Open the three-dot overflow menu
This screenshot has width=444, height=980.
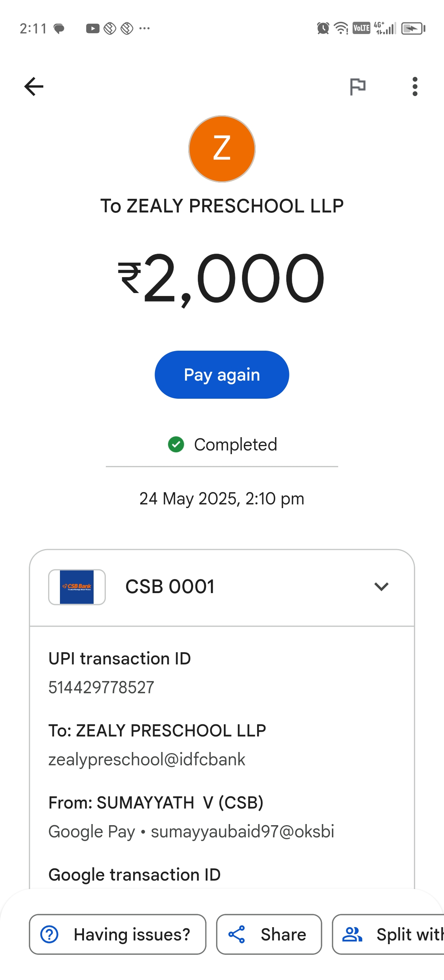tap(415, 86)
